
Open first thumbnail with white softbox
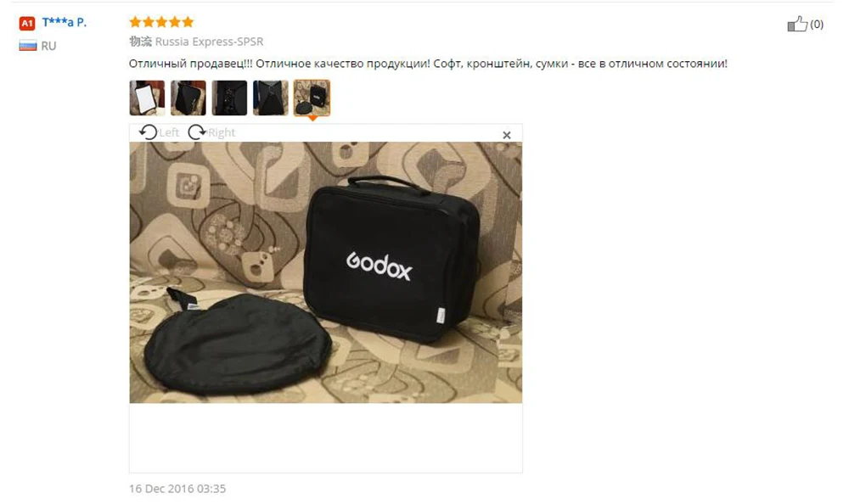(x=147, y=98)
